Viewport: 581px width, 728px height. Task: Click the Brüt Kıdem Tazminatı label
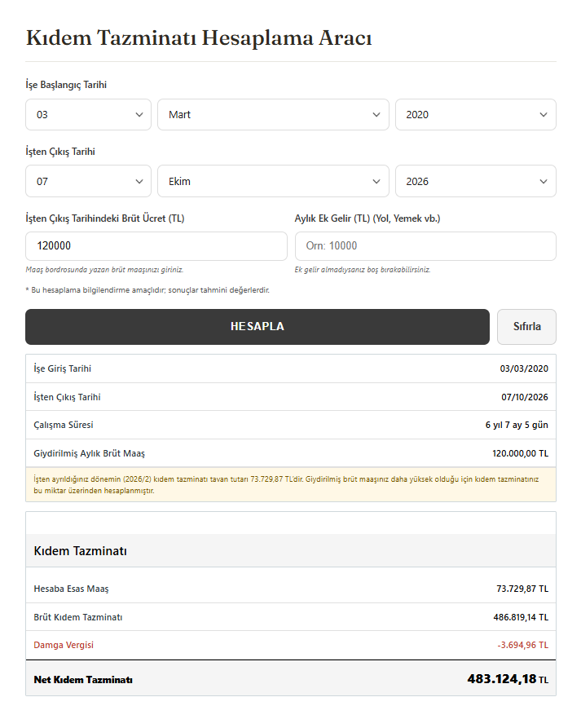pyautogui.click(x=78, y=617)
